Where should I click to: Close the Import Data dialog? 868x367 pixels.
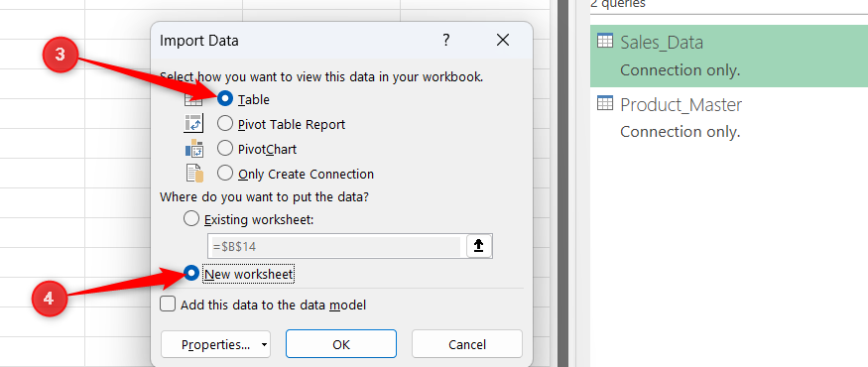(503, 40)
